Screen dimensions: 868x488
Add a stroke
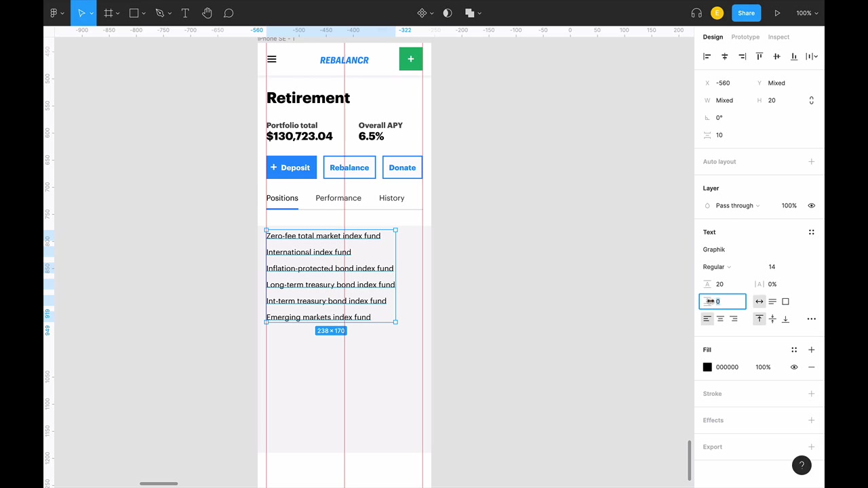811,394
